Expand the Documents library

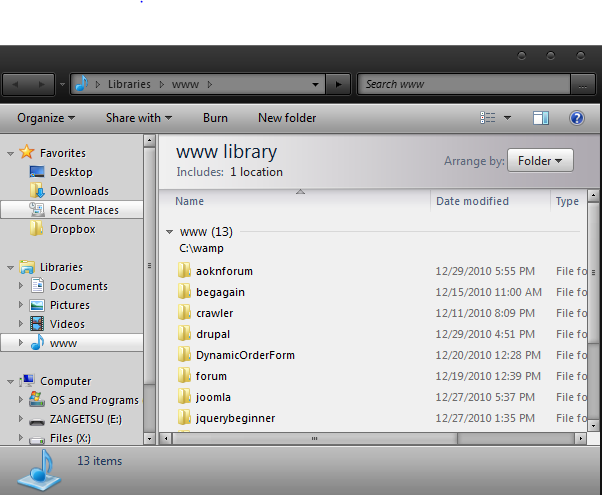click(21, 286)
